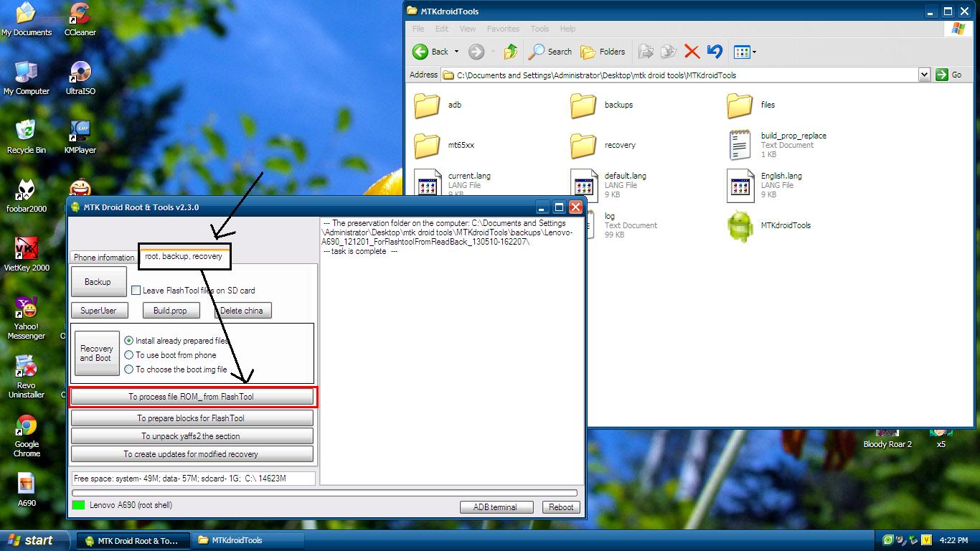Open the VietKey 2000 desktop shortcut
This screenshot has height=551, width=980.
point(27,255)
